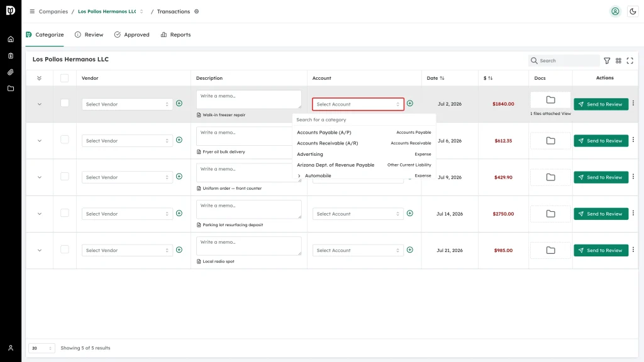This screenshot has width=644, height=362.
Task: Switch to the Categorize tab
Action: 45,35
